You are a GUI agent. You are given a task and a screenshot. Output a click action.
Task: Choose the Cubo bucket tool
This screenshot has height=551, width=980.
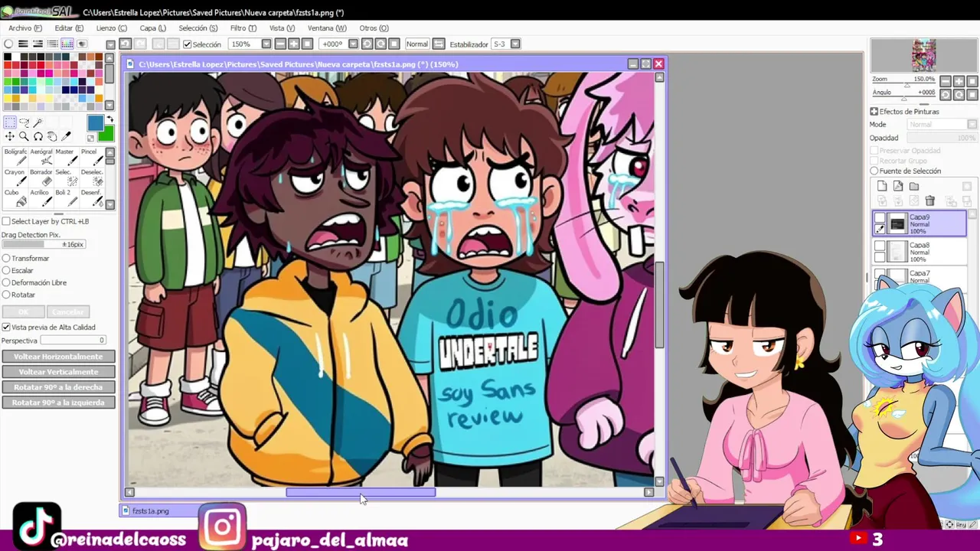15,198
